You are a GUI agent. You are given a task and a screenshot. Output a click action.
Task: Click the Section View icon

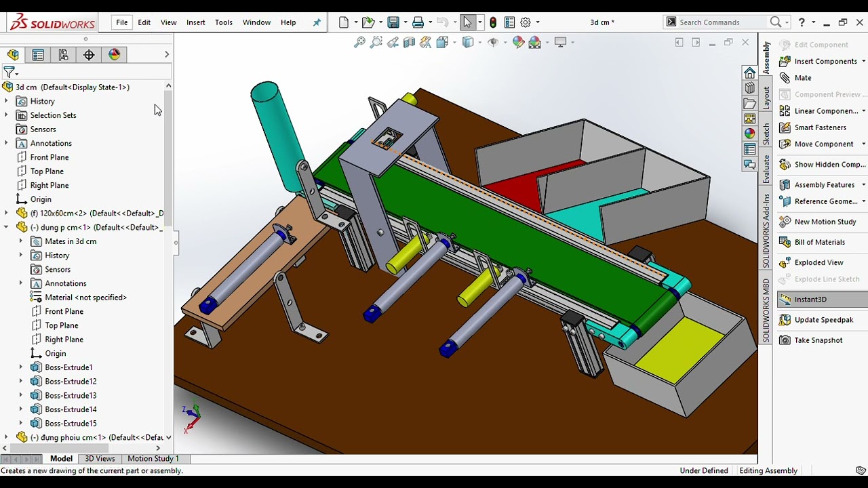[x=409, y=42]
